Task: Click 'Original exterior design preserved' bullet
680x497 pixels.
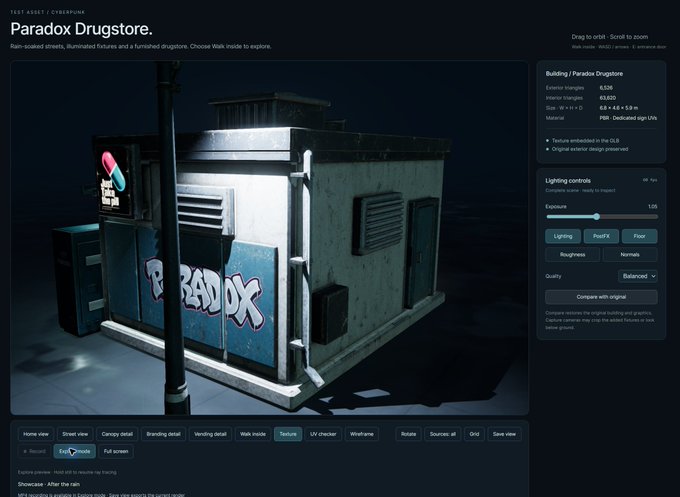Action: [590, 149]
